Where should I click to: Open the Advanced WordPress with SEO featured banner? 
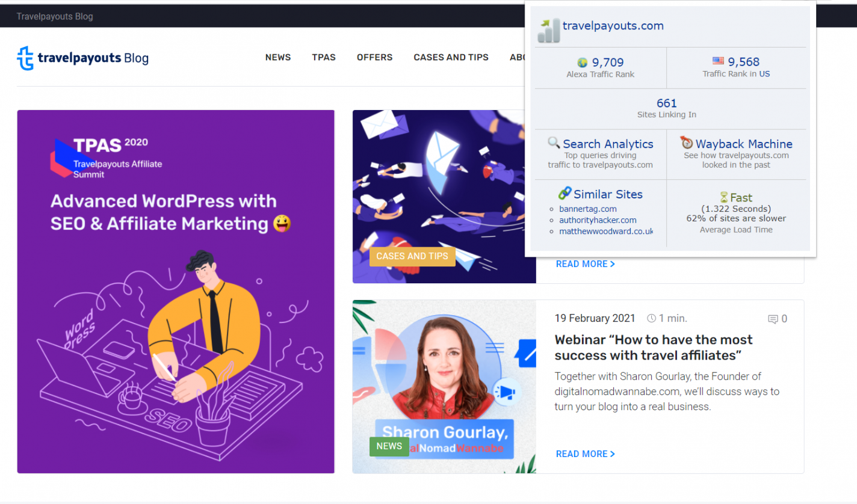coord(176,292)
